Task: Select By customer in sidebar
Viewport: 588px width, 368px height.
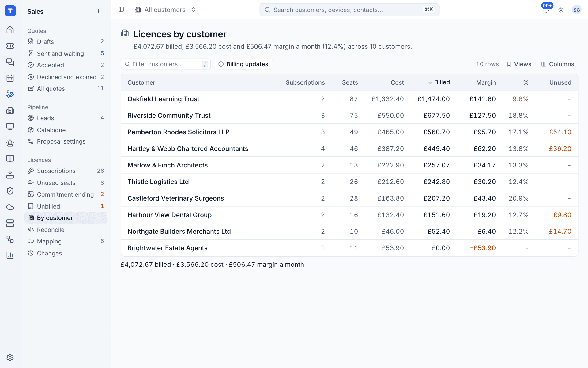Action: point(66,218)
